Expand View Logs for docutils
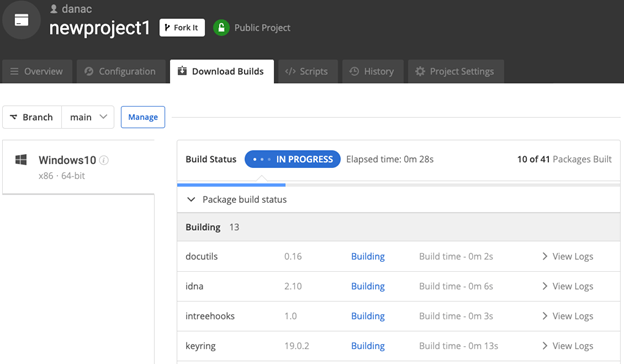624x364 pixels. tap(568, 257)
